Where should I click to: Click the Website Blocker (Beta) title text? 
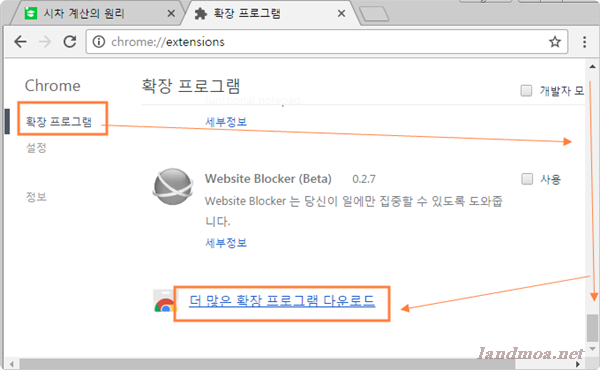pos(268,179)
